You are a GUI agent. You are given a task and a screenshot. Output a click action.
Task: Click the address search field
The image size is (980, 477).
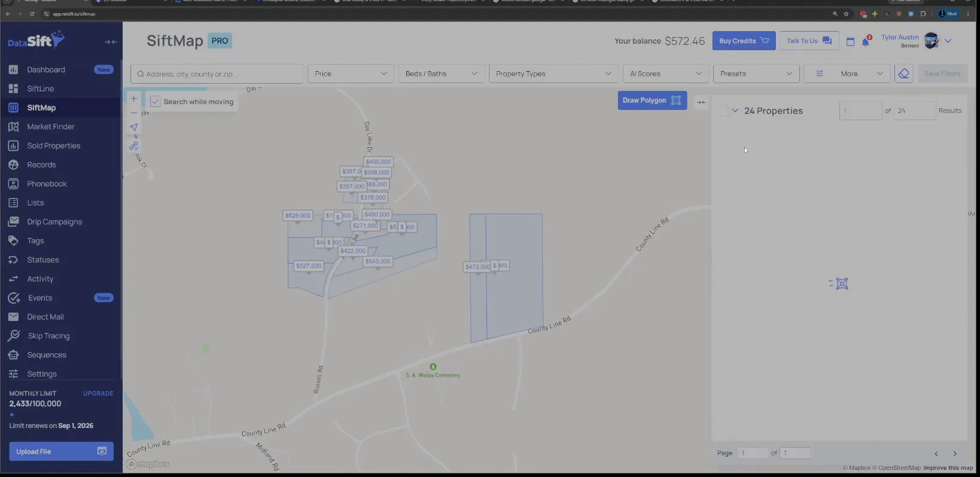(x=217, y=74)
